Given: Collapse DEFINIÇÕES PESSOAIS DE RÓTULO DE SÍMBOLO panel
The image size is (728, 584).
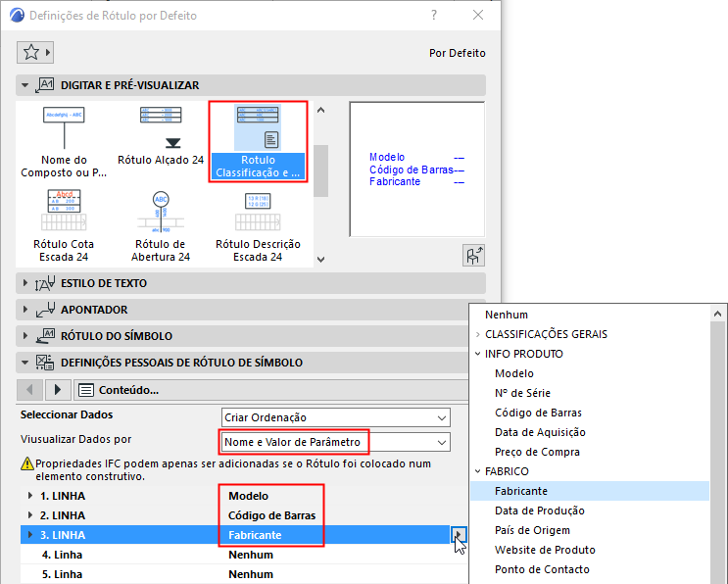Looking at the screenshot, I should click(25, 363).
